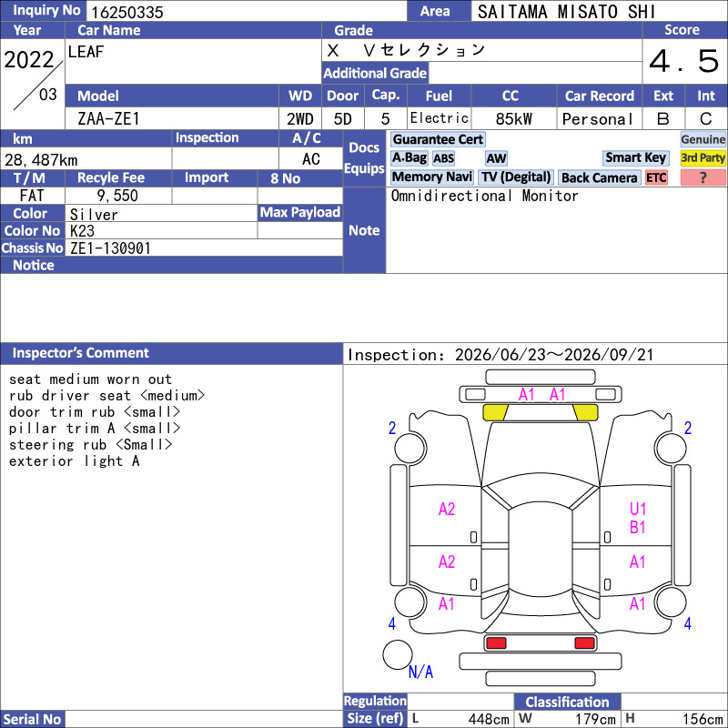Select the AW equipment badge
Viewport: 728px width, 728px height.
pos(496,158)
